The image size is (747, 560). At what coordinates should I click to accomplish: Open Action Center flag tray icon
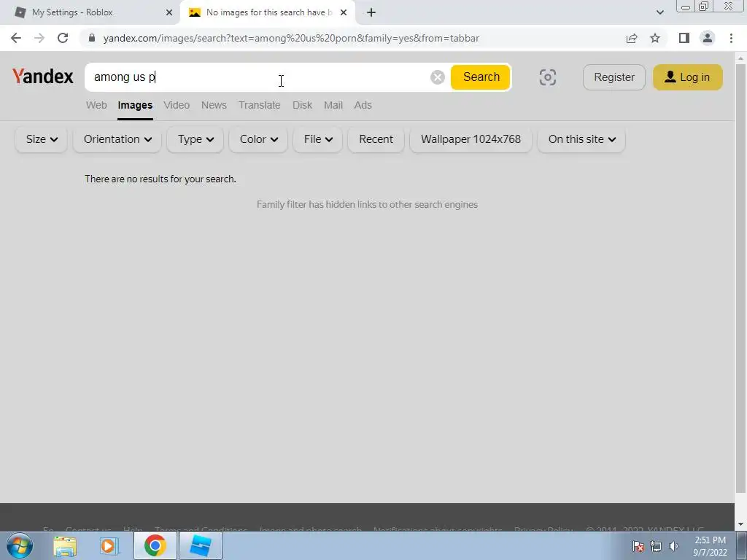(638, 546)
